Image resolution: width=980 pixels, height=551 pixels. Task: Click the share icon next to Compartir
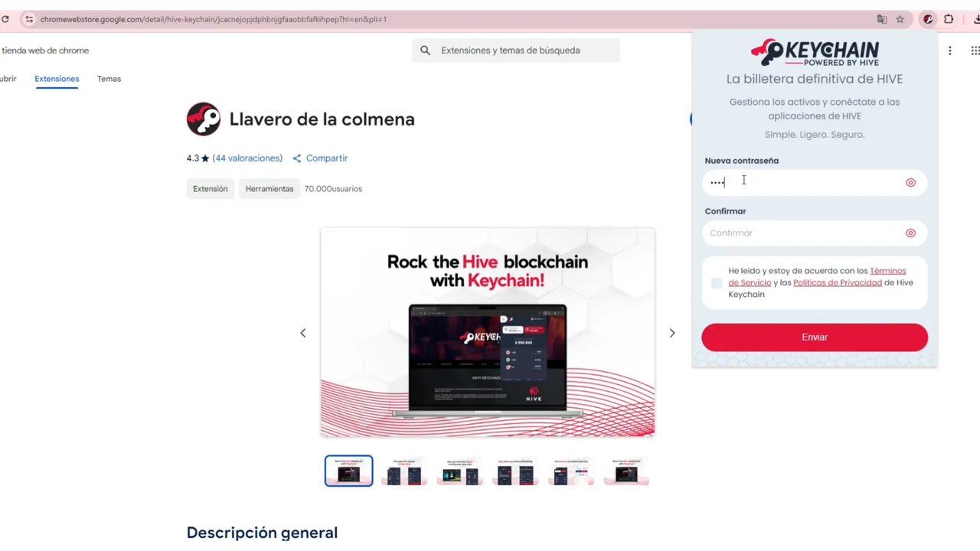coord(297,158)
